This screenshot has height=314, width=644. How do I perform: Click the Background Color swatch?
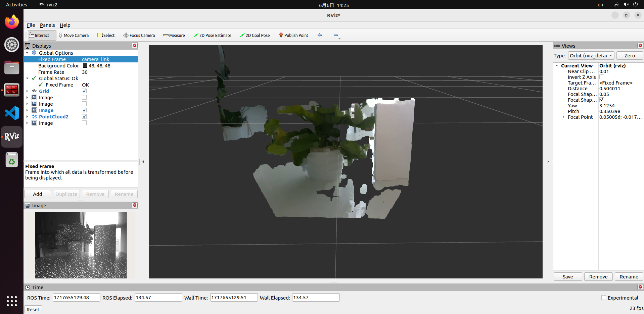click(x=85, y=66)
